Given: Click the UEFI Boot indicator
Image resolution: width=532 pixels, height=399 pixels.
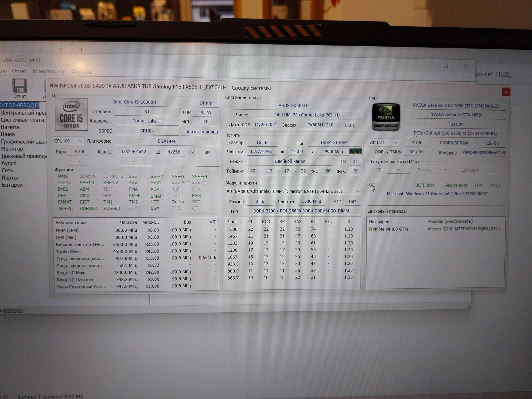Looking at the screenshot, I should click(x=424, y=185).
